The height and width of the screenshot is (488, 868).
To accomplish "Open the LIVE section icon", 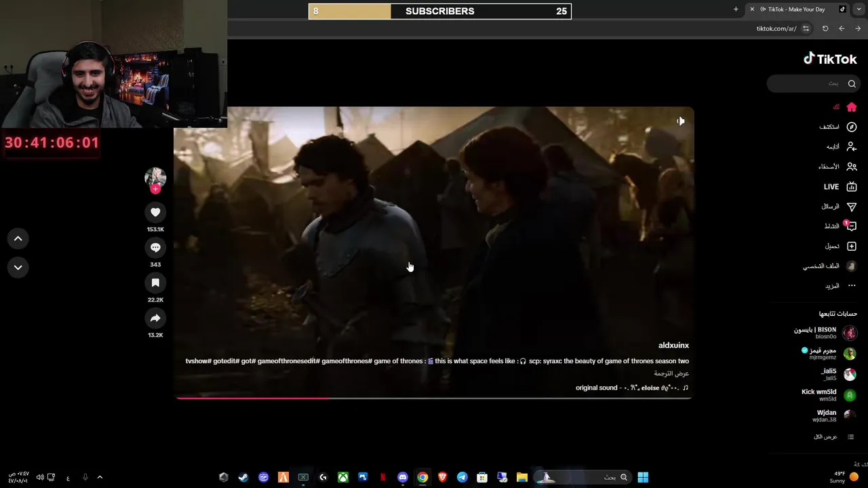I will coord(852,186).
